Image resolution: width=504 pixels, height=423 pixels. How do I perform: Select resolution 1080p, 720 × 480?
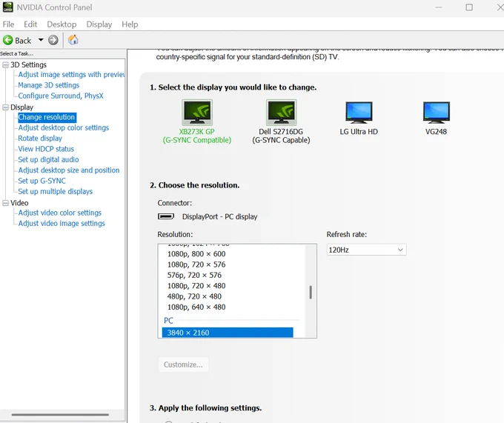point(196,285)
